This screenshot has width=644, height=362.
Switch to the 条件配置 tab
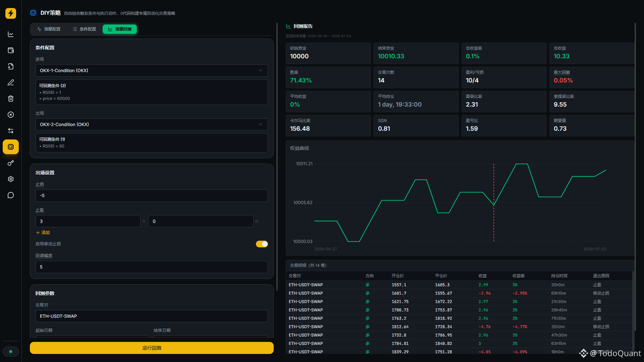[85, 29]
